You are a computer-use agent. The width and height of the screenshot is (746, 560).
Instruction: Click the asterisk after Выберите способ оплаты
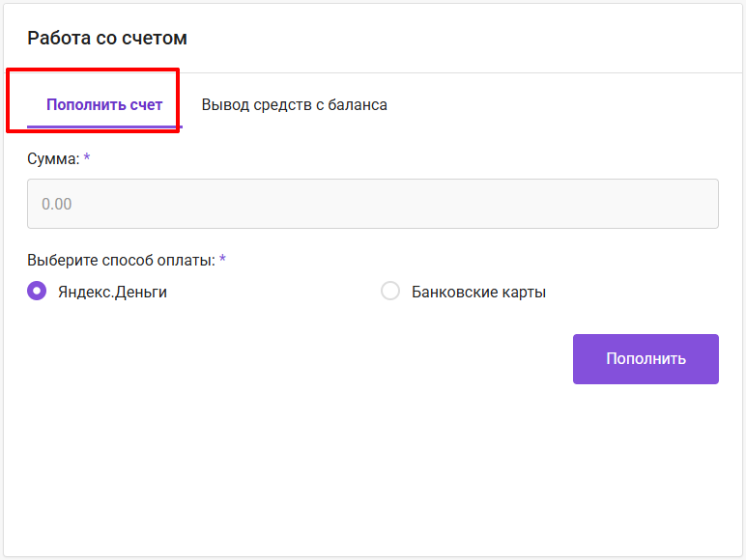pos(223,259)
